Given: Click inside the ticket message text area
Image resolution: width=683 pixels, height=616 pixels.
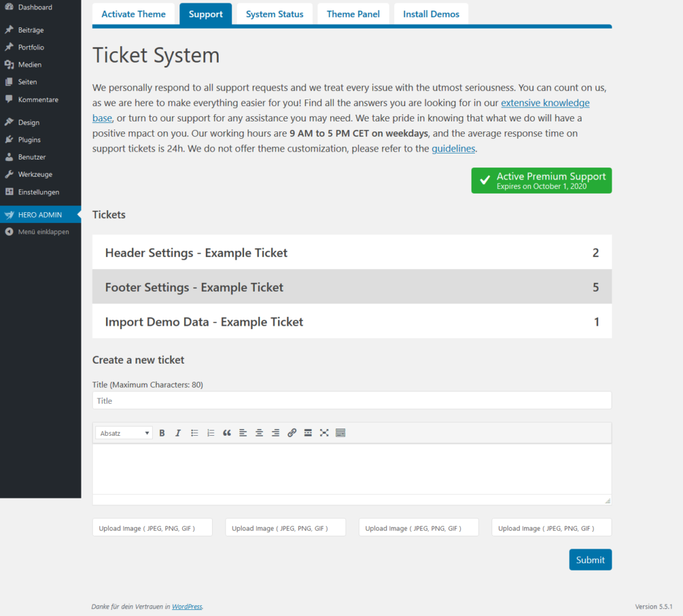Looking at the screenshot, I should [x=352, y=469].
